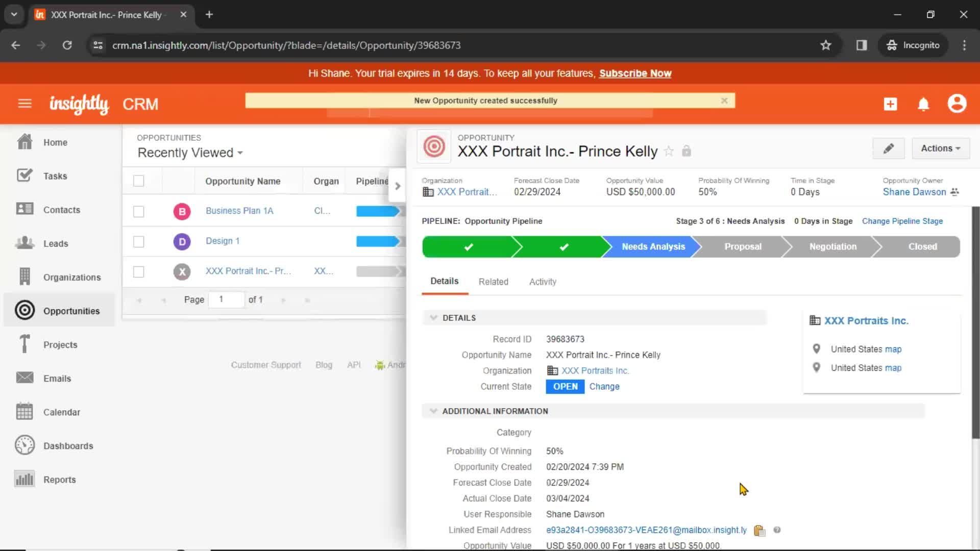This screenshot has height=551, width=980.
Task: Collapse the Additional Information section
Action: point(433,411)
